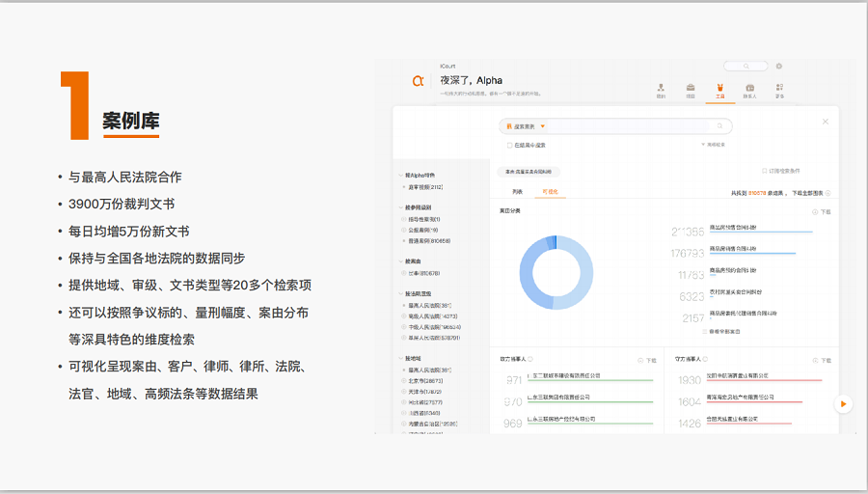868x494 pixels.
Task: Collapse the 按地域 filter group
Action: [x=401, y=358]
